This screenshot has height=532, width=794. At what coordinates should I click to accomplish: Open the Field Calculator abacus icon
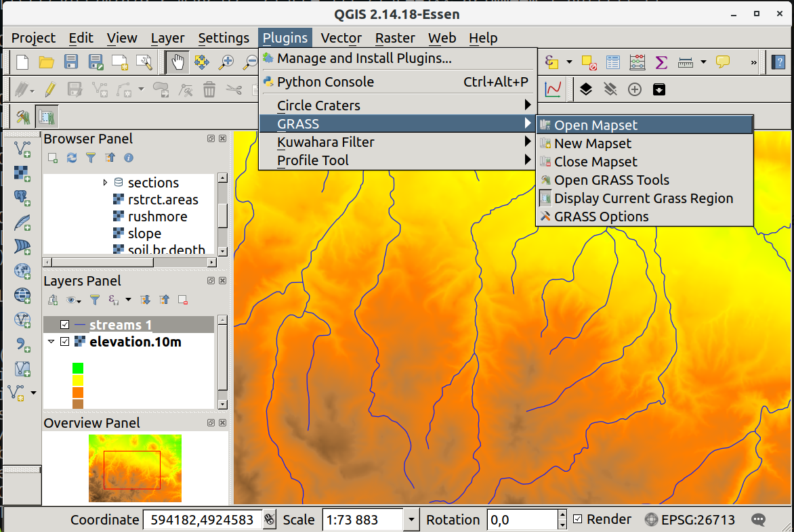click(x=638, y=62)
